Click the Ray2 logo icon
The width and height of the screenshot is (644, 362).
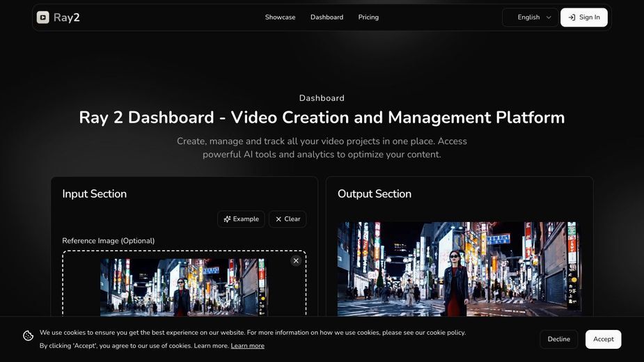click(x=42, y=17)
